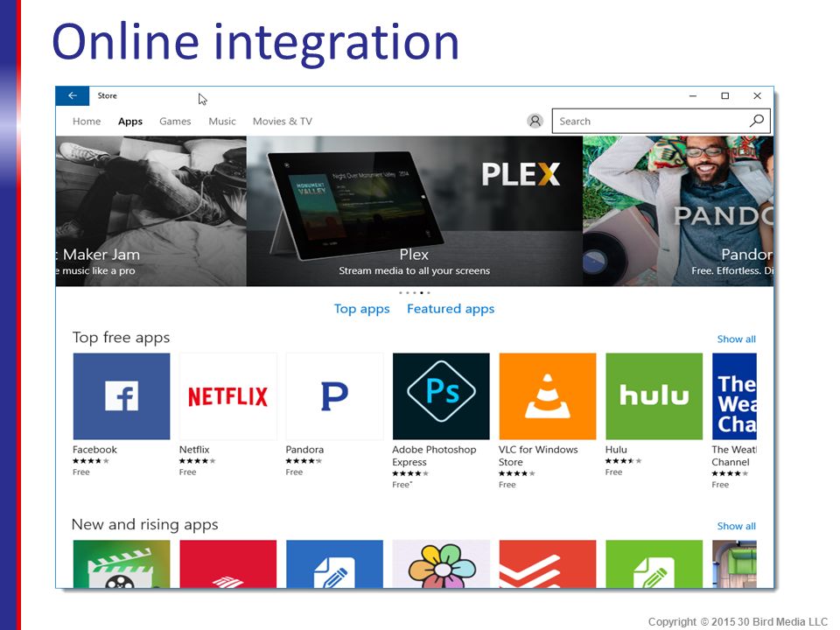Open the Hulu app tile
This screenshot has width=840, height=630.
click(654, 396)
